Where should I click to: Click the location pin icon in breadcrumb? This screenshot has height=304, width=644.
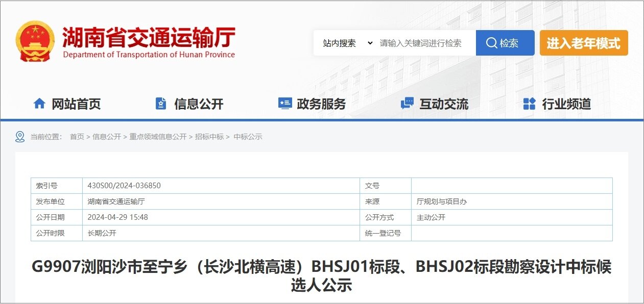click(20, 137)
